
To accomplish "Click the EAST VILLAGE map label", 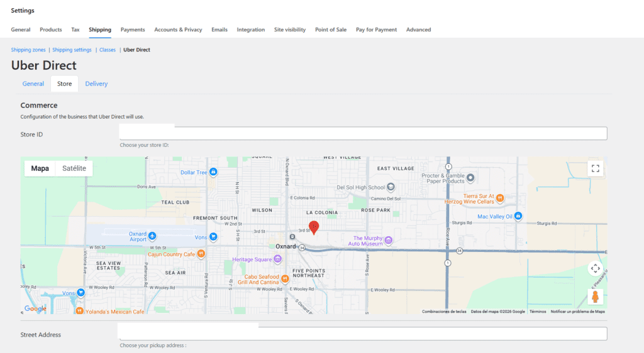I will [x=396, y=168].
